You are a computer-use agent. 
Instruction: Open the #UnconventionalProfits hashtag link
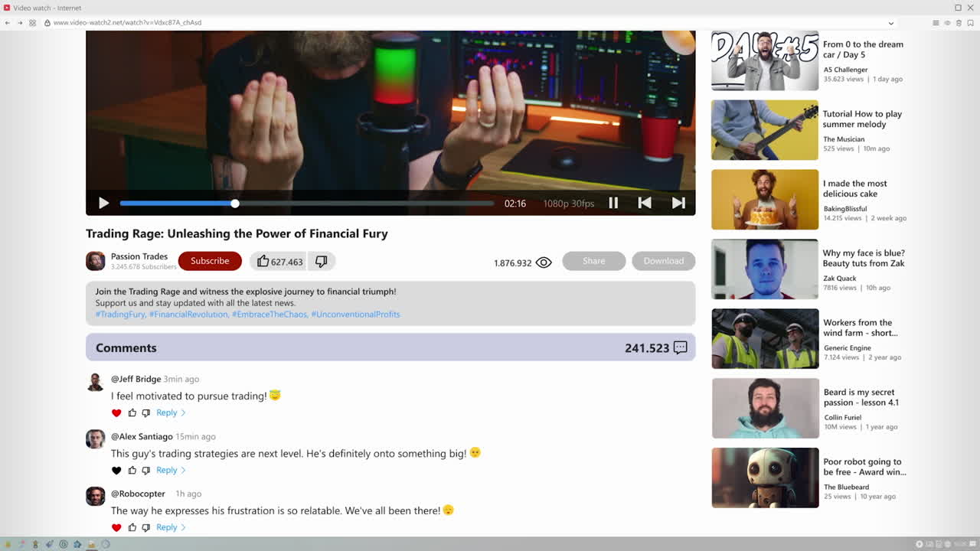pos(355,315)
